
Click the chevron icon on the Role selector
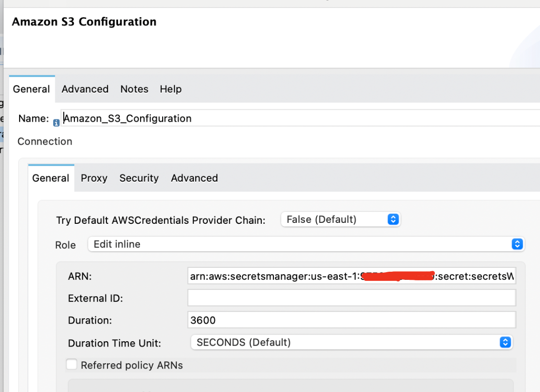(x=517, y=244)
